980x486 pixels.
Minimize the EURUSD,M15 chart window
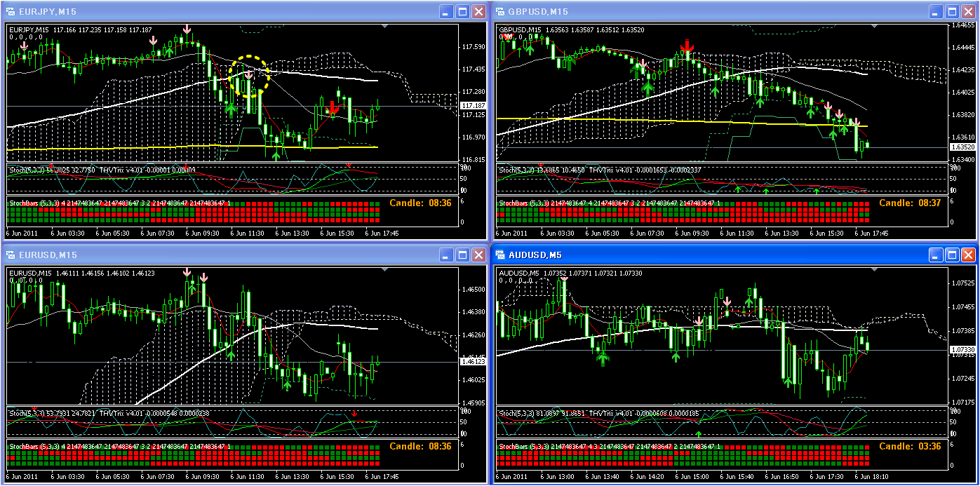click(x=446, y=255)
